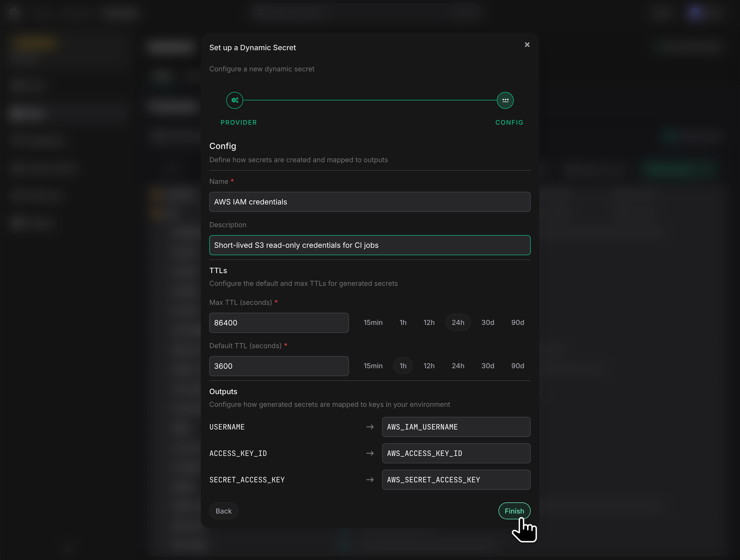Click the TTLs section heading
This screenshot has height=560, width=740.
(218, 270)
